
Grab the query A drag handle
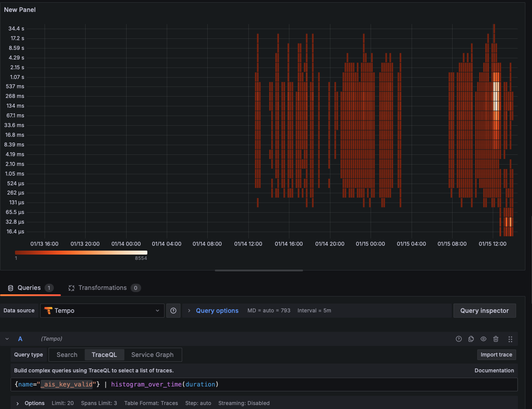[510, 339]
